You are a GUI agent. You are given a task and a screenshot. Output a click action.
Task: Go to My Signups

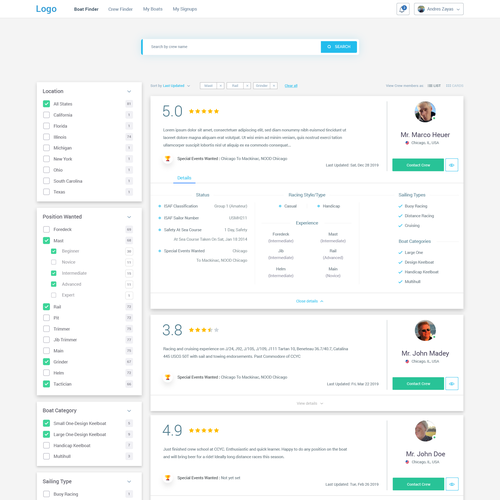(x=185, y=9)
